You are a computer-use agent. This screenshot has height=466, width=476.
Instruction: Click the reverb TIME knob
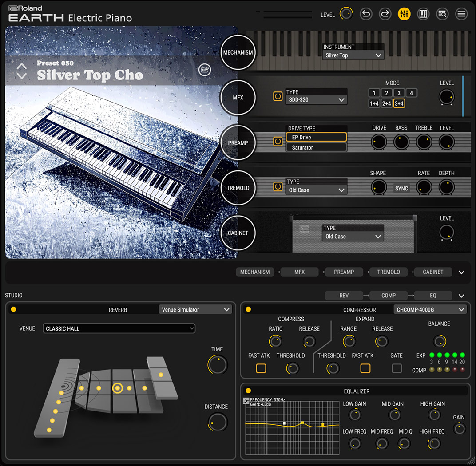click(217, 365)
